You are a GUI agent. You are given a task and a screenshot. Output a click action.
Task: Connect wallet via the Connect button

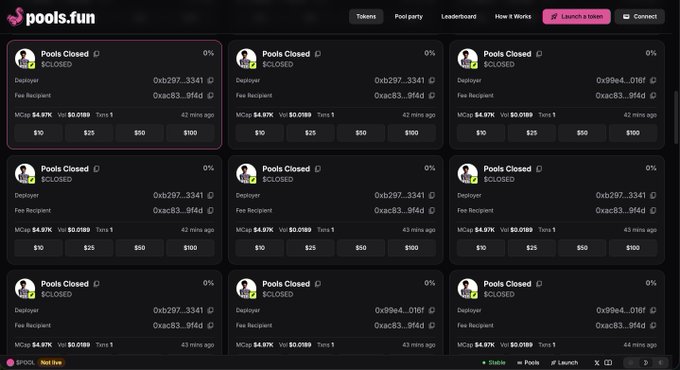(640, 16)
